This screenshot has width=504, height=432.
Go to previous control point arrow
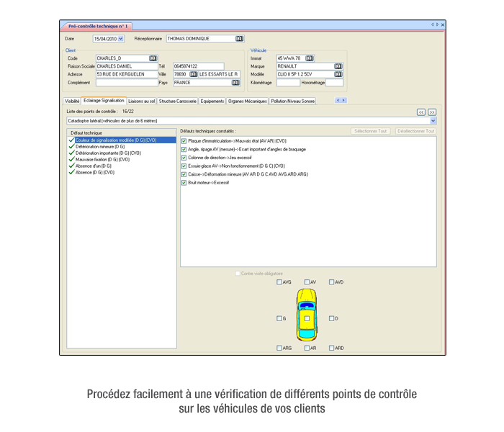coord(421,112)
